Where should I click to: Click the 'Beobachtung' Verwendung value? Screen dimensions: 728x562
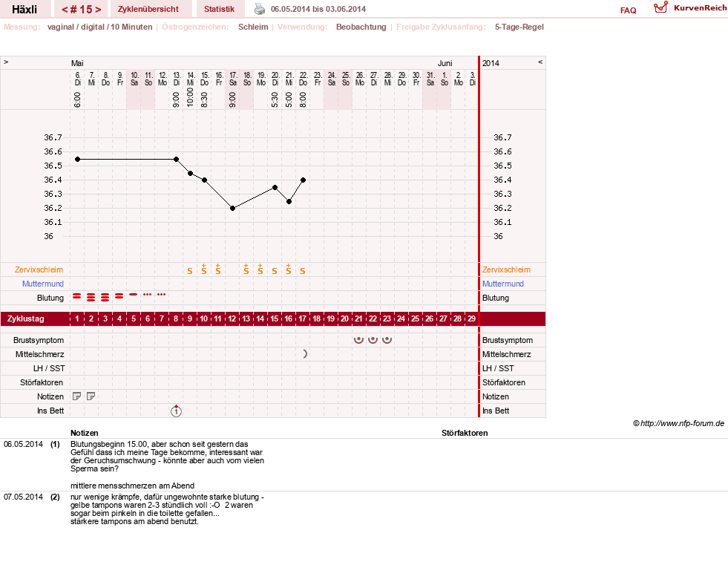point(361,27)
